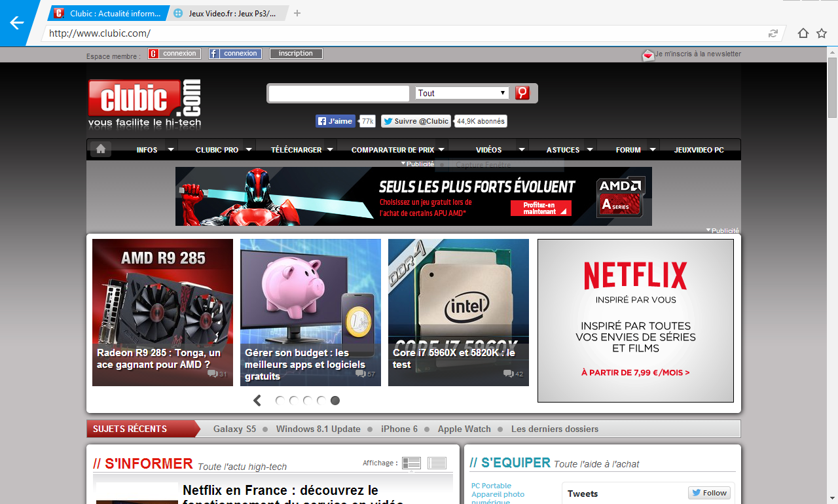Viewport: 838px width, 504px height.
Task: Select third carousel pagination dot
Action: (307, 401)
